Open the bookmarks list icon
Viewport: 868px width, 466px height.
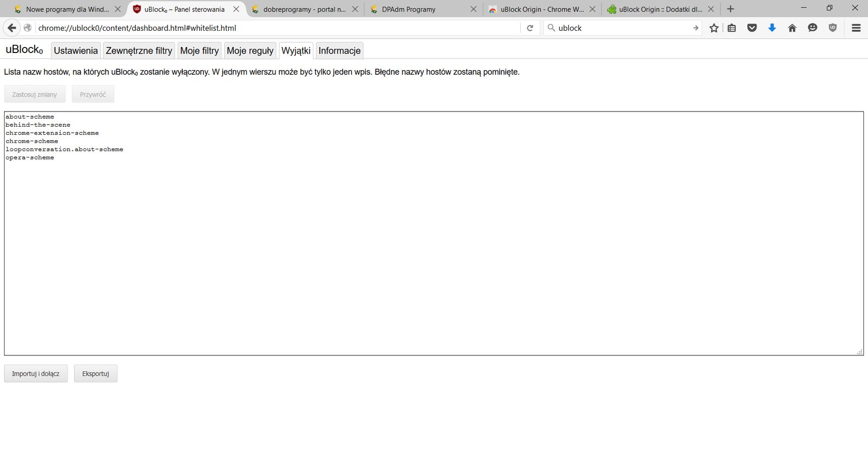tap(732, 28)
